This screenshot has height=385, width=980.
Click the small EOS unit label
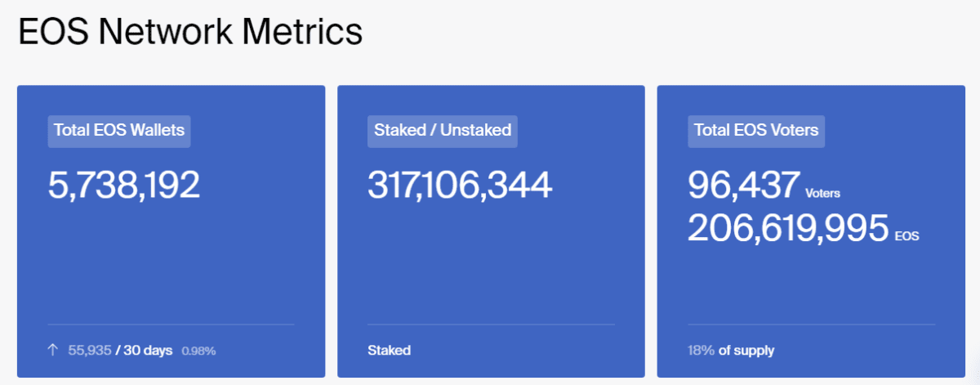[x=906, y=236]
